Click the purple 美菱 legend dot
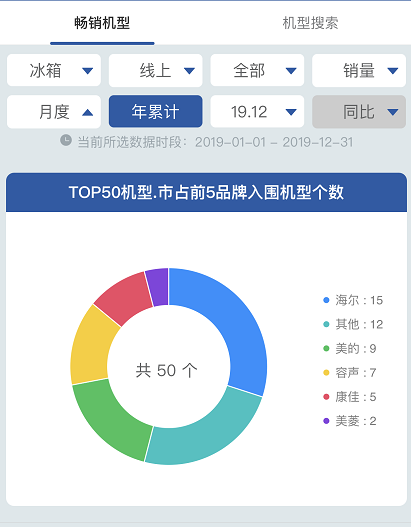Viewport: 411px width, 527px height. point(326,421)
